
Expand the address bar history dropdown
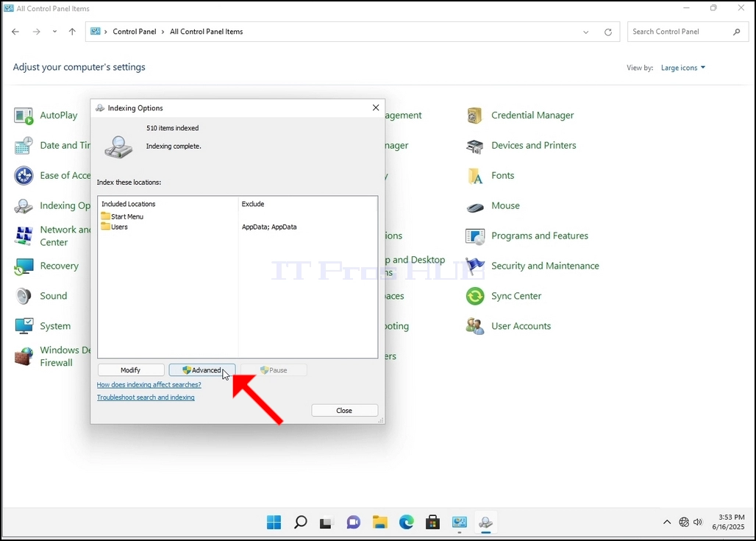pyautogui.click(x=586, y=32)
